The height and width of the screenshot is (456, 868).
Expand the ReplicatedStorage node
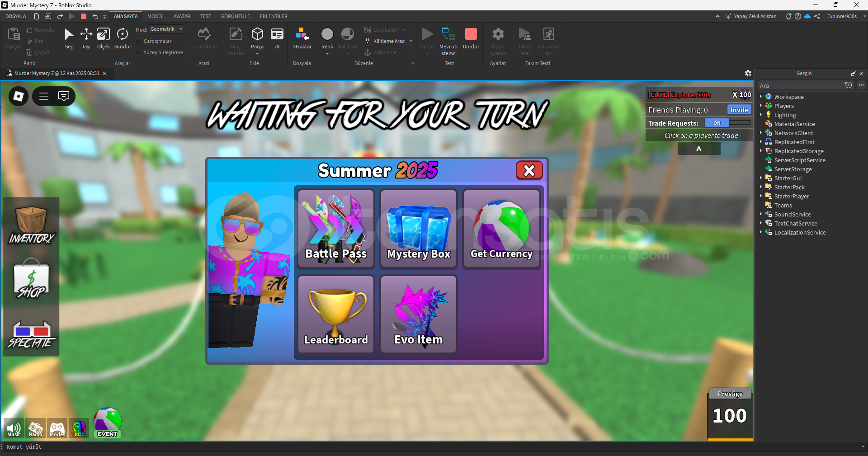[x=761, y=151]
